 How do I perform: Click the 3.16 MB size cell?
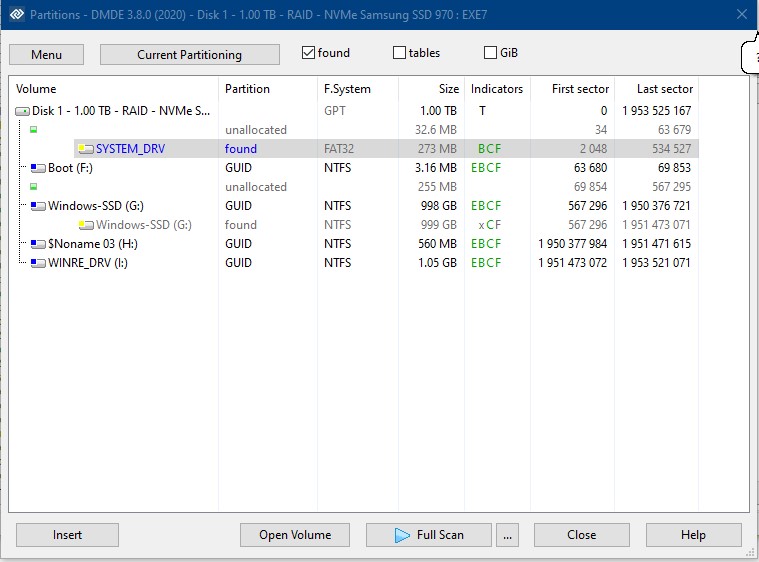point(436,167)
